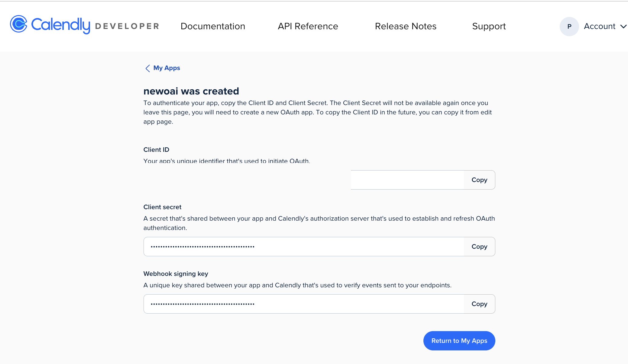The height and width of the screenshot is (364, 628).
Task: Click the DEVELOPER text in header
Action: (x=127, y=26)
